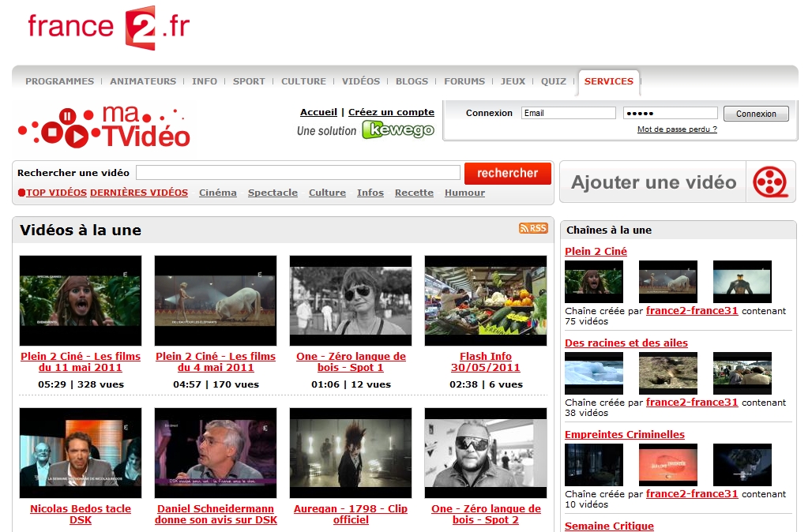The width and height of the screenshot is (812, 532).
Task: Click the title One - Zéro langue de bois - Spot 1
Action: click(351, 362)
